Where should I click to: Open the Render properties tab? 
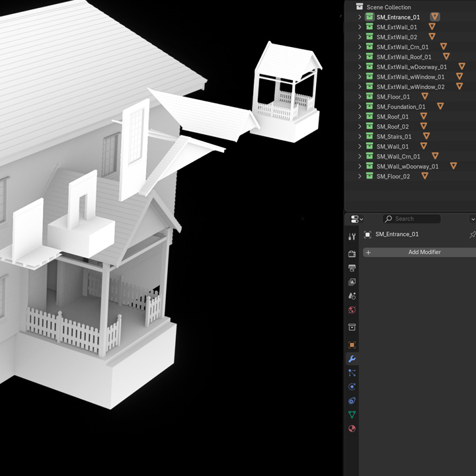[352, 254]
